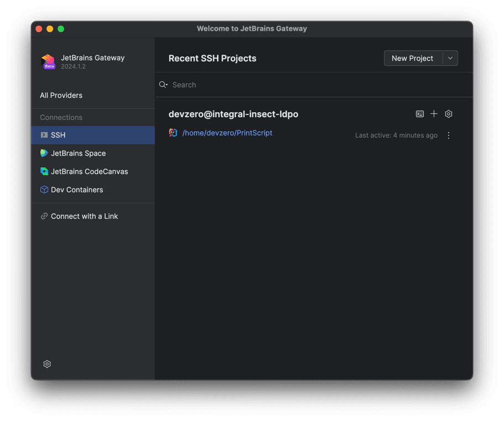Screen dimensions: 504x421
Task: Click the IntelliJ icon beside PrintScript path
Action: tap(173, 133)
